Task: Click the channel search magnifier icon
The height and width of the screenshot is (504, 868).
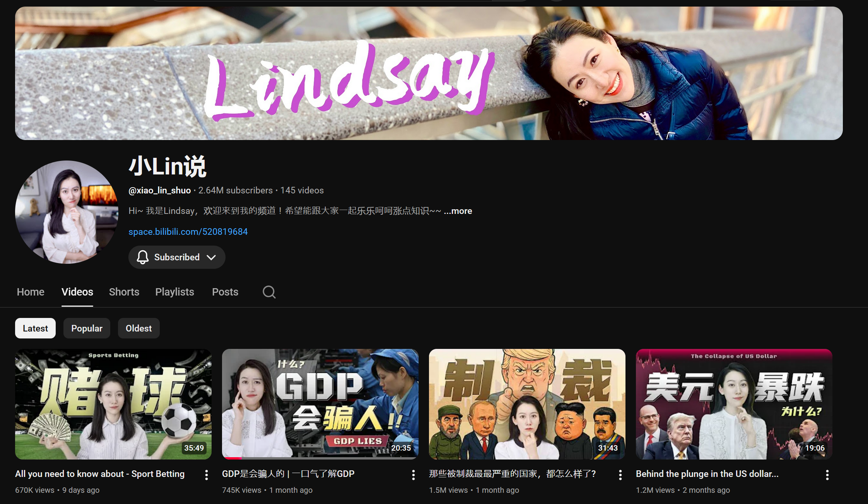Action: (269, 292)
